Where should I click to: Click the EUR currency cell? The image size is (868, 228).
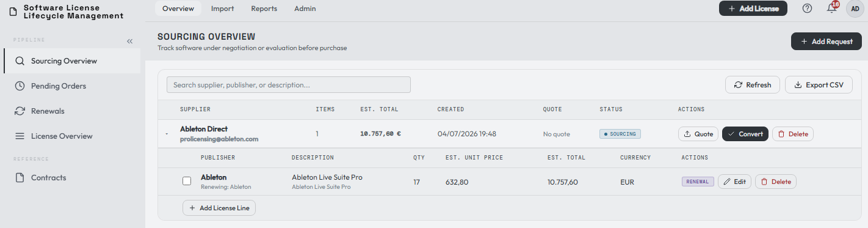627,182
